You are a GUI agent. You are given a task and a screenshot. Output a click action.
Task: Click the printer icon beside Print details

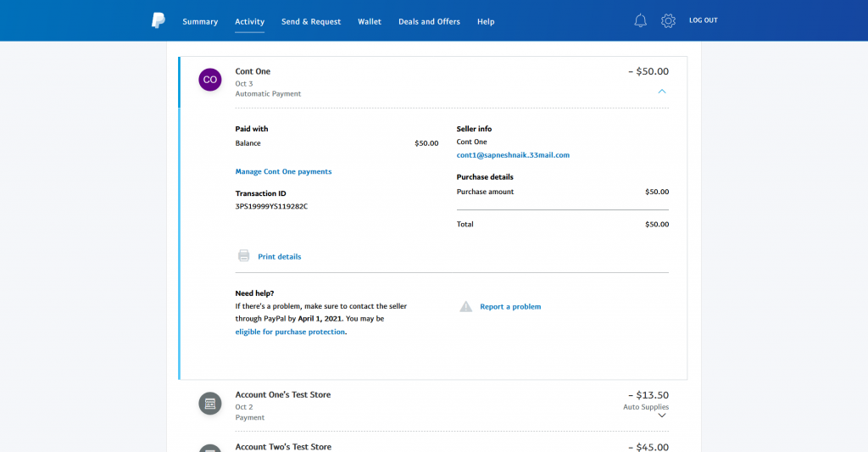point(243,256)
